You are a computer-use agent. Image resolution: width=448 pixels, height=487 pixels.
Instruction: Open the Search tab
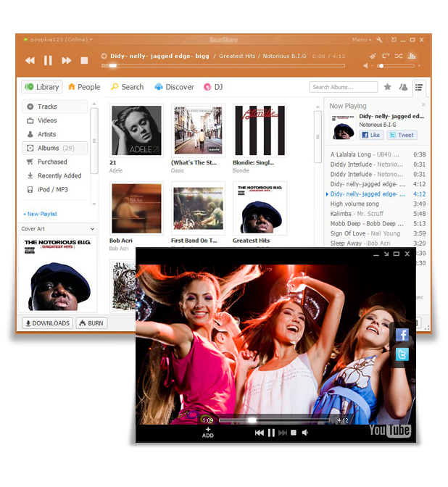pyautogui.click(x=128, y=87)
